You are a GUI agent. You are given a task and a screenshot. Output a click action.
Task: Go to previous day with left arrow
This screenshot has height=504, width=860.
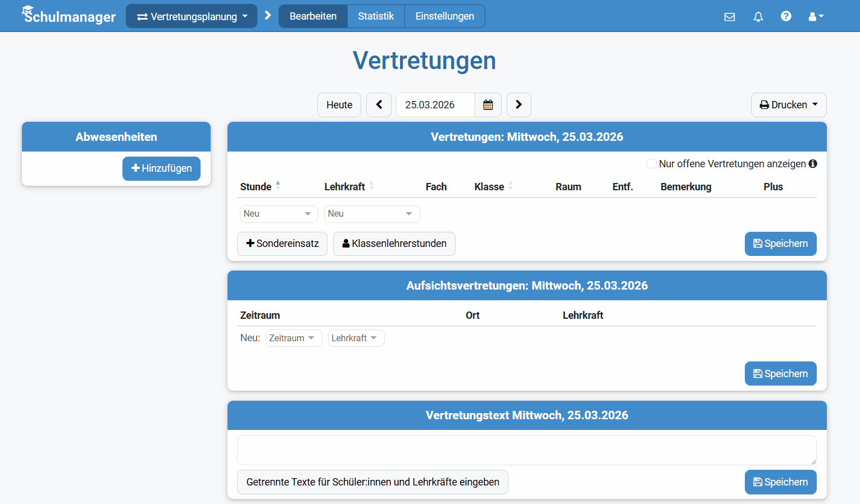coord(379,104)
